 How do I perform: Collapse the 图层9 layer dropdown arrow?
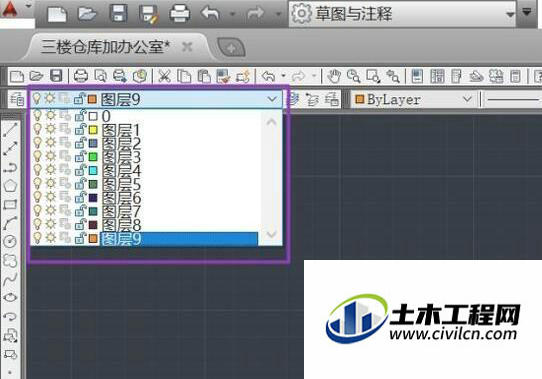coord(272,99)
